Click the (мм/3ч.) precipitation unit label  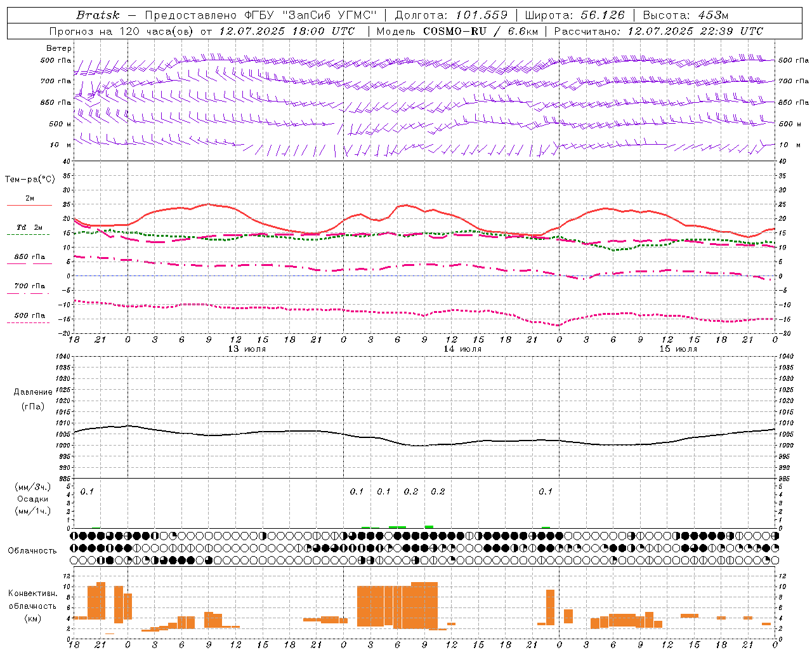(33, 487)
